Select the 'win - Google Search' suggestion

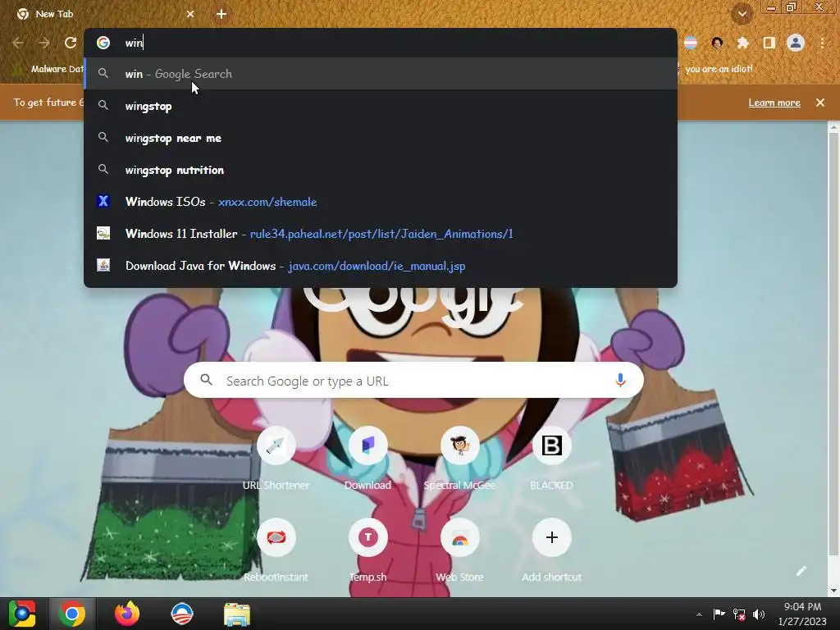click(381, 74)
